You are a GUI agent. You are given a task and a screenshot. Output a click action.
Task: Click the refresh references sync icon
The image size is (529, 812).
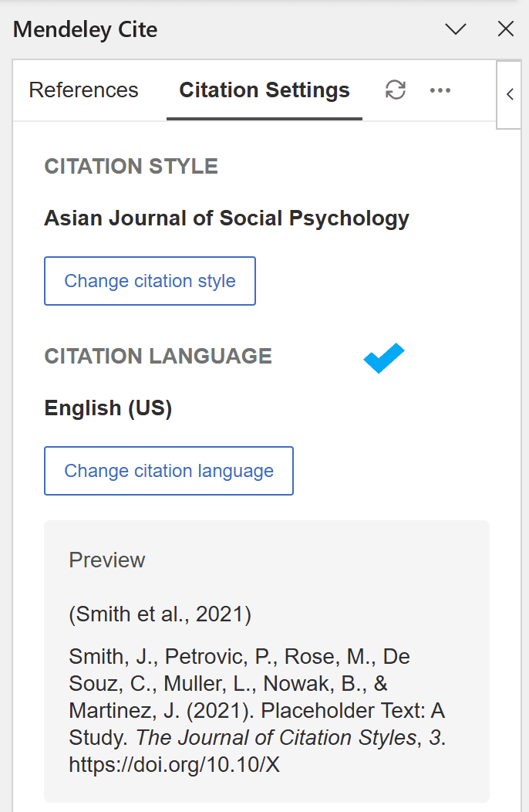pos(396,90)
